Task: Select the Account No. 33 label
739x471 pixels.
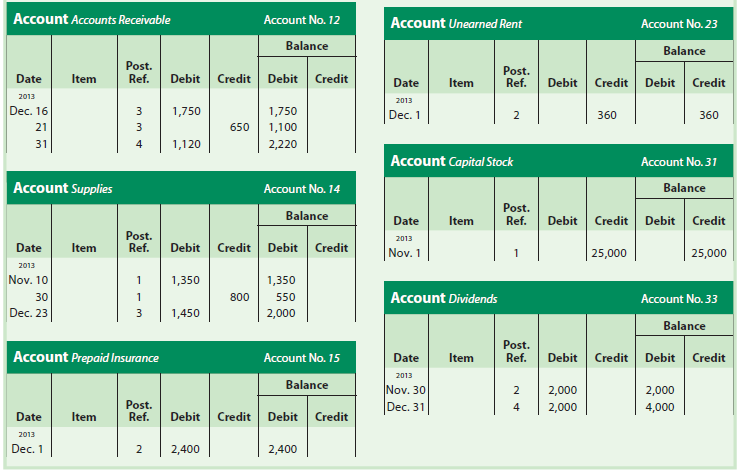Action: (679, 299)
